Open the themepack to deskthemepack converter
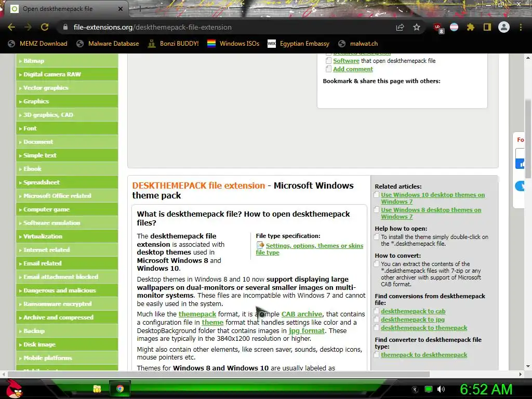This screenshot has width=532, height=399. click(424, 354)
